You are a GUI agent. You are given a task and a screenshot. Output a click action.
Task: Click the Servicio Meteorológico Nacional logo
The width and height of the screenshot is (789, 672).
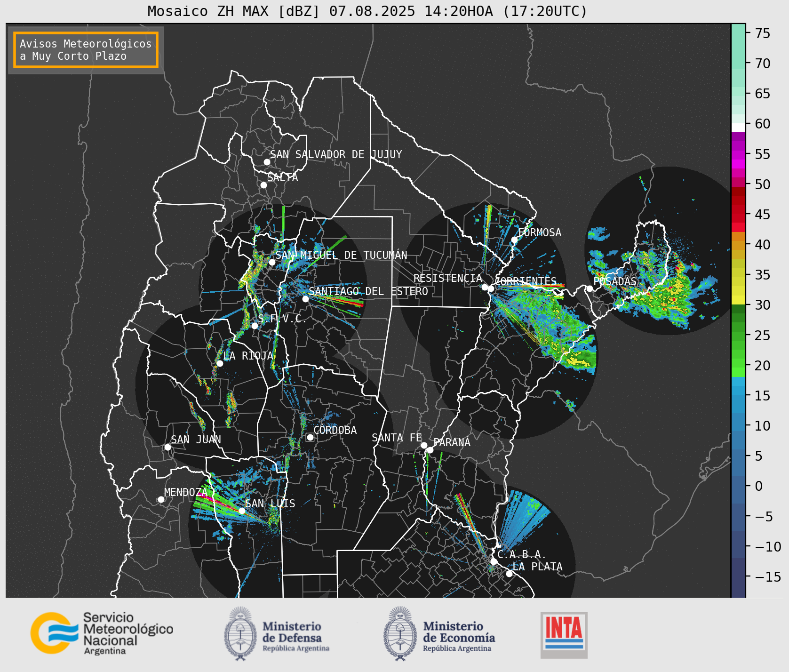(x=102, y=632)
